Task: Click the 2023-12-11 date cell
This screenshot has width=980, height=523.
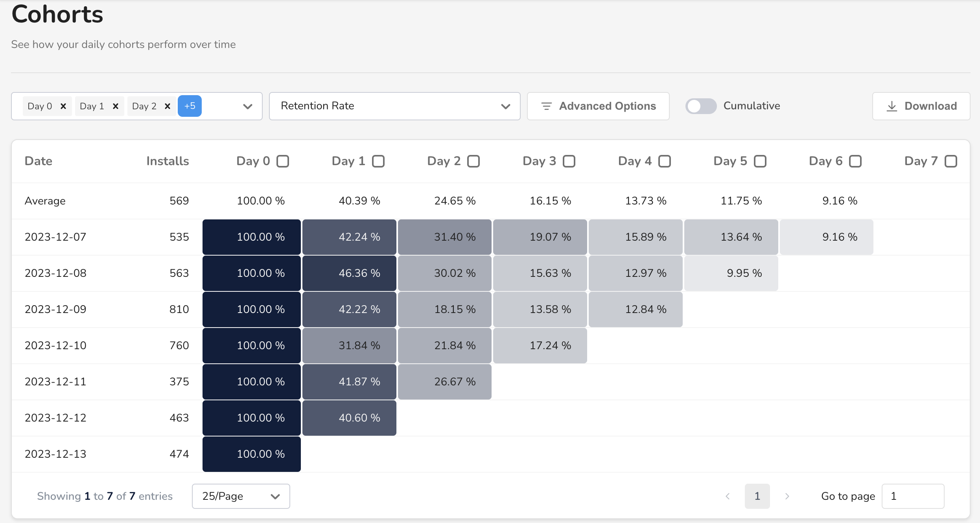Action: (55, 382)
